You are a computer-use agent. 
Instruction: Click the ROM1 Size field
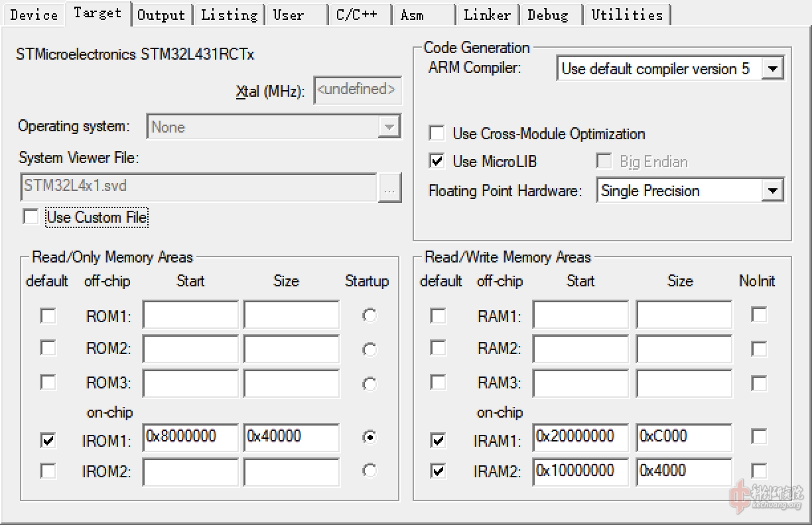[291, 316]
